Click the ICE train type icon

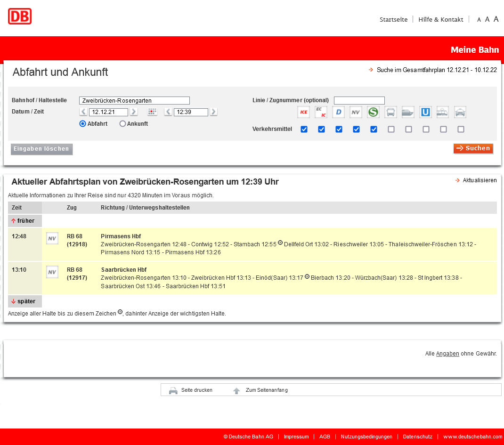[303, 112]
